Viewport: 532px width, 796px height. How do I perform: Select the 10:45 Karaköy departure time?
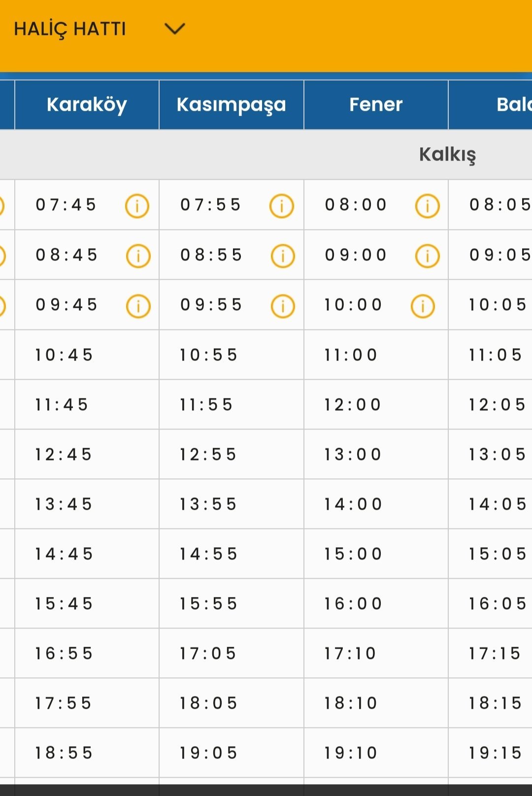(x=64, y=355)
